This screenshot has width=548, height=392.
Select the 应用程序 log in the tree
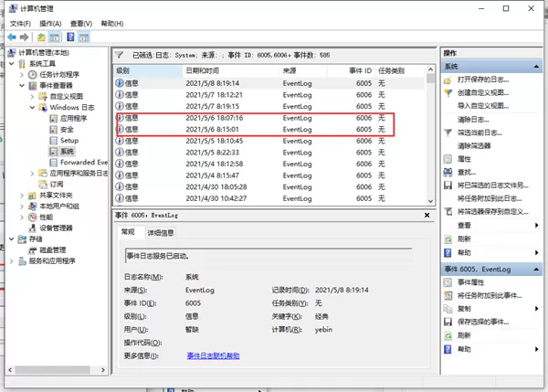73,118
